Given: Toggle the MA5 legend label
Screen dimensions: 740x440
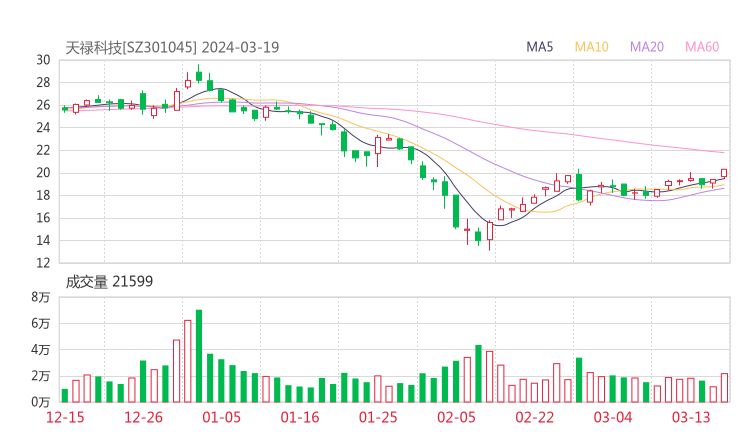Looking at the screenshot, I should 541,47.
